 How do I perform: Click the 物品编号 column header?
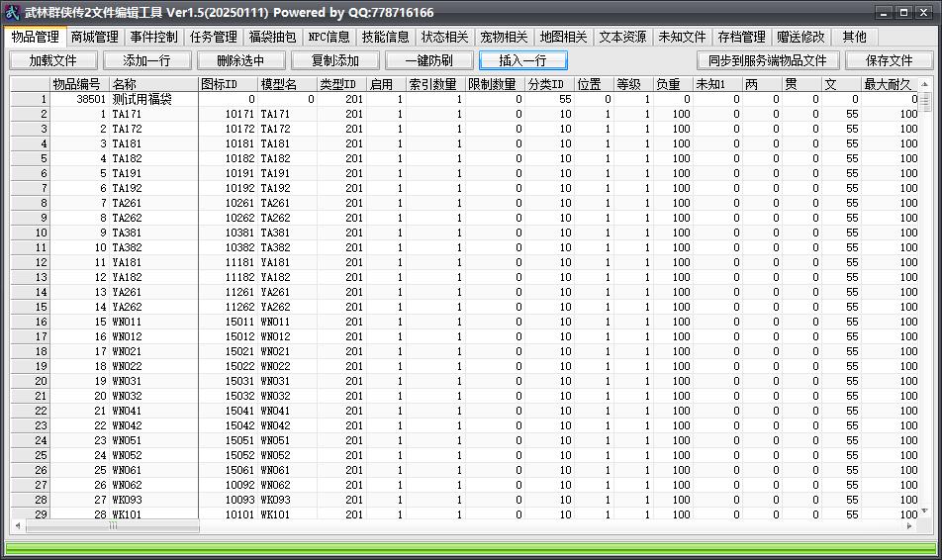coord(79,84)
